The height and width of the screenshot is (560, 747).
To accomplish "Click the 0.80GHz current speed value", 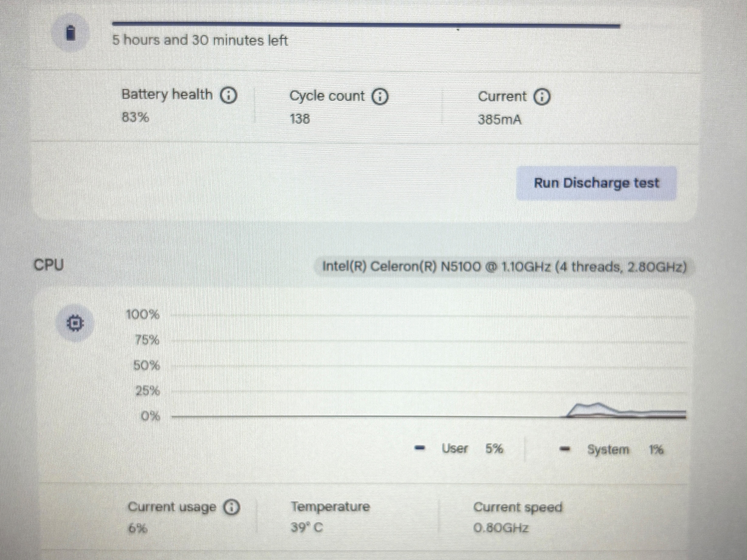I will (501, 528).
